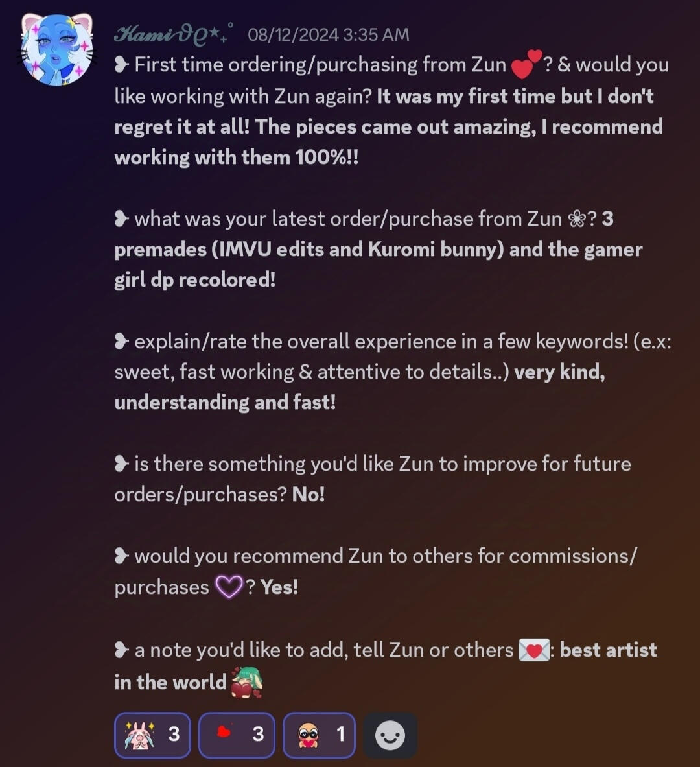Click the 08/12/2024 3:35 AM timestamp
Screen dimensions: 700x767
(328, 35)
